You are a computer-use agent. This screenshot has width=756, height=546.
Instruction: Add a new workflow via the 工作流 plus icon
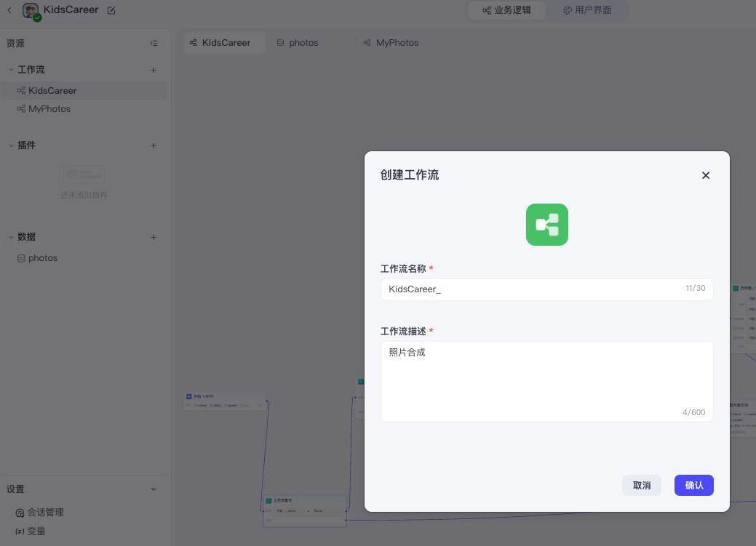point(154,69)
